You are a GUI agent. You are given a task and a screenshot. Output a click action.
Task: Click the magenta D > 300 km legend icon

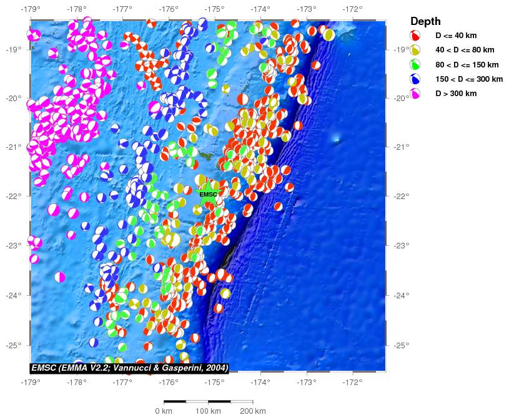click(x=415, y=93)
